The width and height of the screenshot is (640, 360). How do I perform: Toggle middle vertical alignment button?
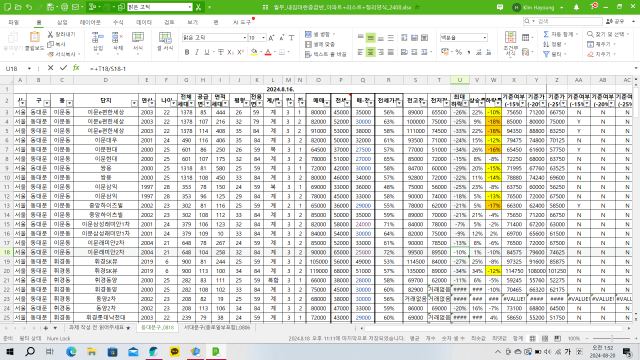click(371, 38)
